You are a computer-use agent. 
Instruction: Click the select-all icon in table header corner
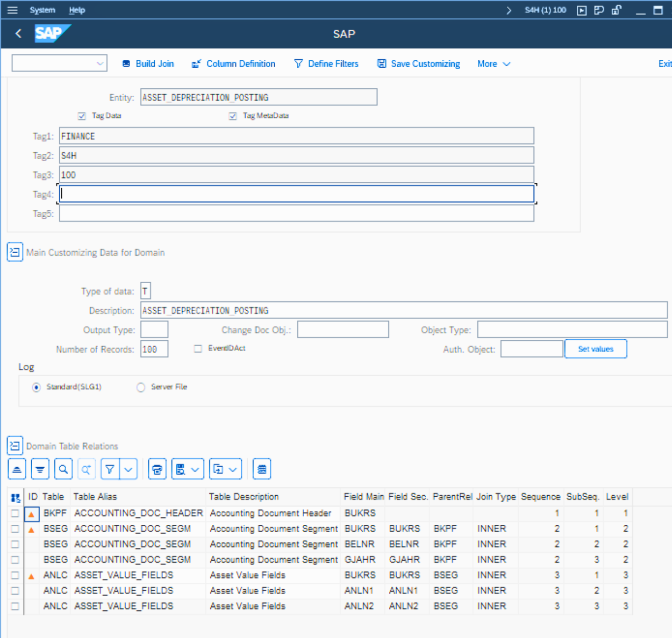tap(15, 497)
